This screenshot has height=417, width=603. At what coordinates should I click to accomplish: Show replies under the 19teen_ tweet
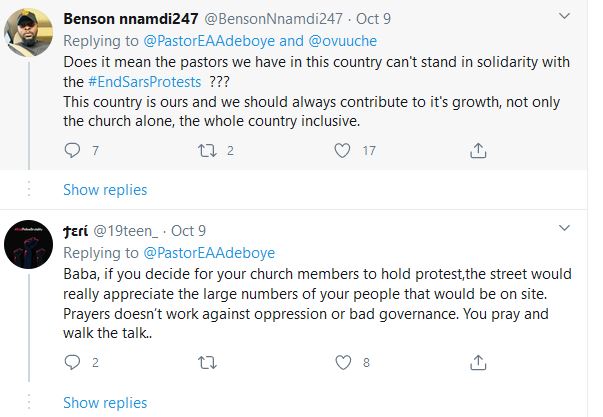[x=105, y=403]
